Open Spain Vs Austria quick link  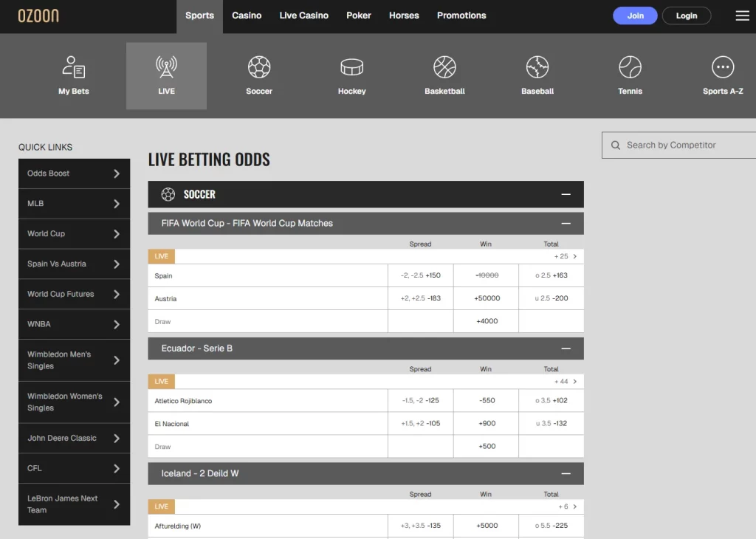tap(75, 264)
